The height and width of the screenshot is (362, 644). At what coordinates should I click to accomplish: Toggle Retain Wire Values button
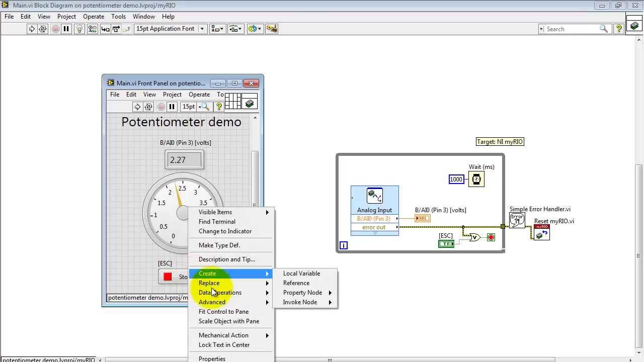click(93, 29)
